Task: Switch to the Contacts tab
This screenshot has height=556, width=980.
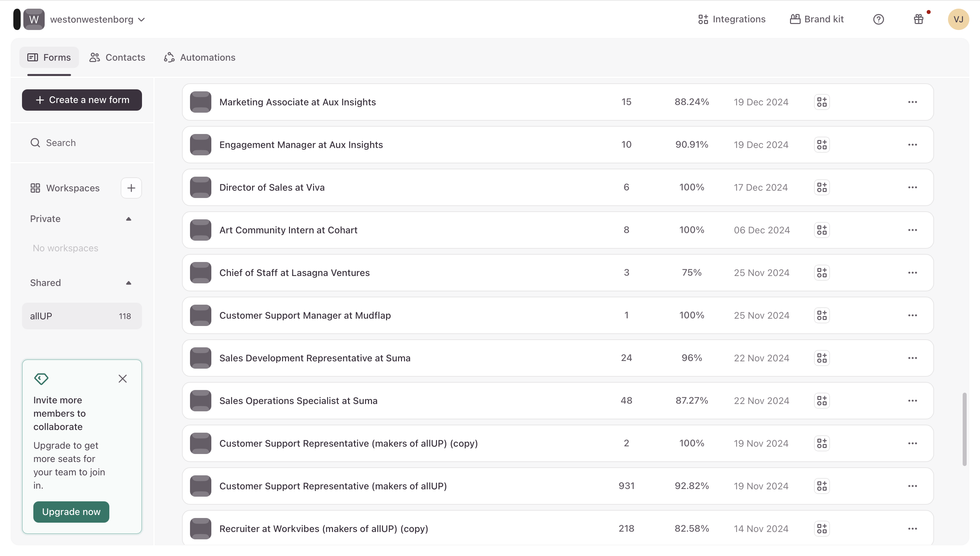Action: (117, 57)
